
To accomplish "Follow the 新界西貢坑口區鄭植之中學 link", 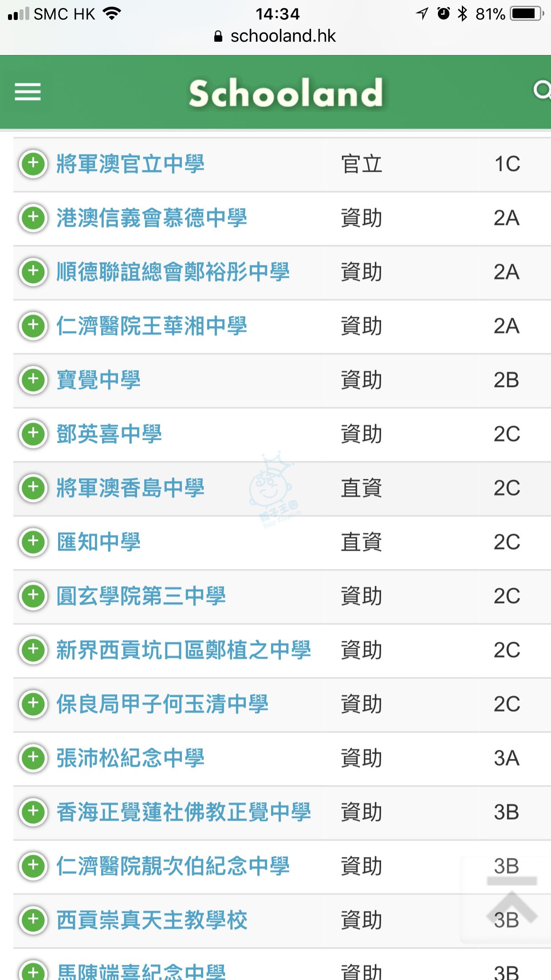I will click(184, 650).
